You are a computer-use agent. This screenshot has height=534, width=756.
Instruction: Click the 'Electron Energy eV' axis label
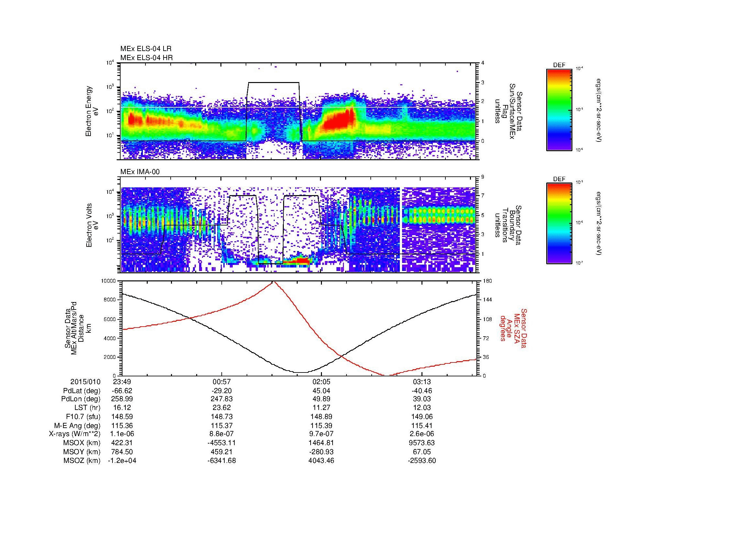tap(92, 111)
